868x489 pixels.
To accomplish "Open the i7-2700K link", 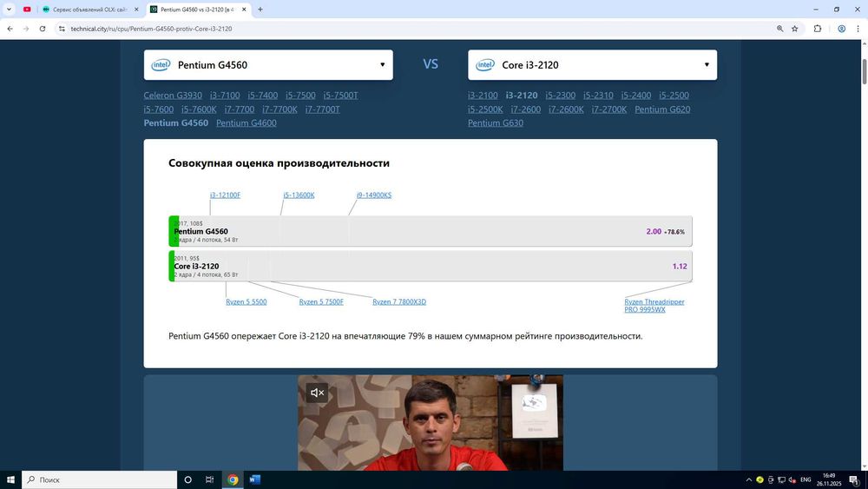I will [x=609, y=109].
